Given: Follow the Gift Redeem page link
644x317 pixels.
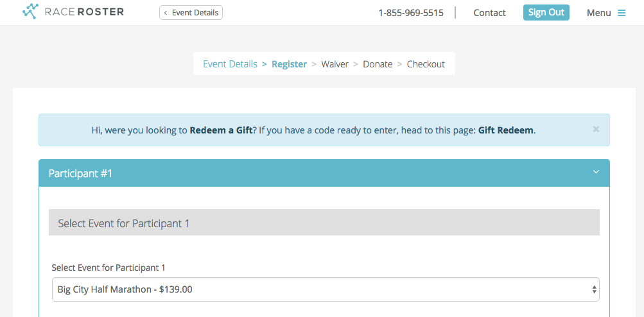Looking at the screenshot, I should [505, 130].
